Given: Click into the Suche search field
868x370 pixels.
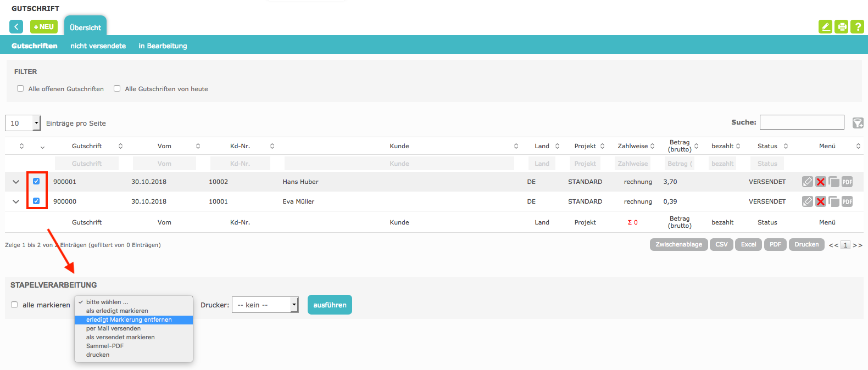Looking at the screenshot, I should click(x=802, y=122).
